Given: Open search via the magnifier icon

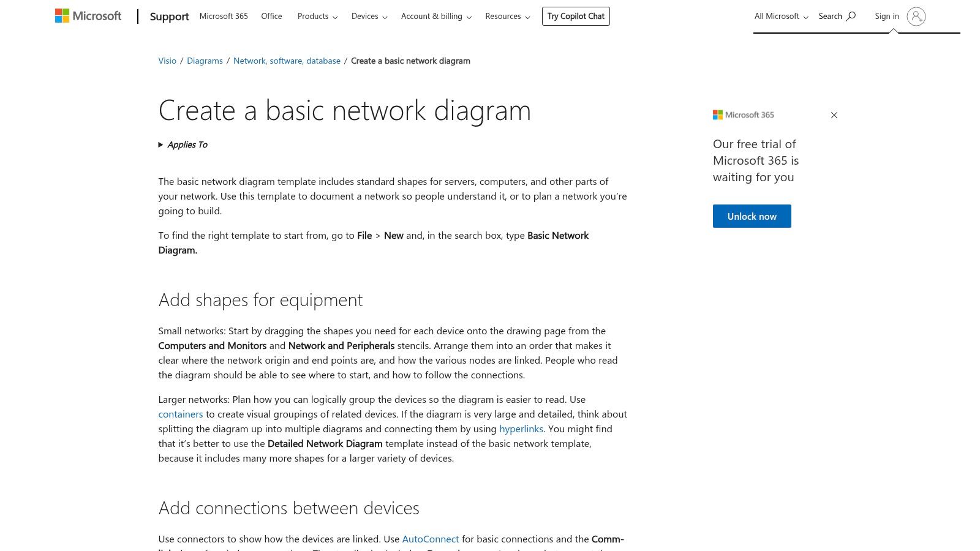Looking at the screenshot, I should coord(851,17).
